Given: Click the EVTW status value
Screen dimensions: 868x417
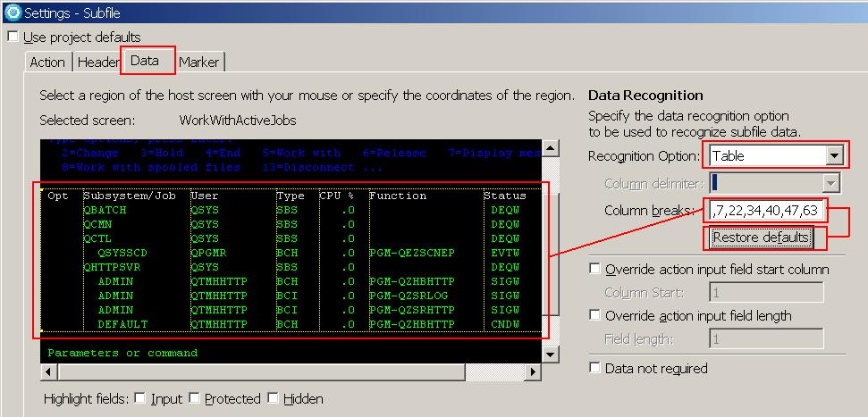Looking at the screenshot, I should 505,254.
